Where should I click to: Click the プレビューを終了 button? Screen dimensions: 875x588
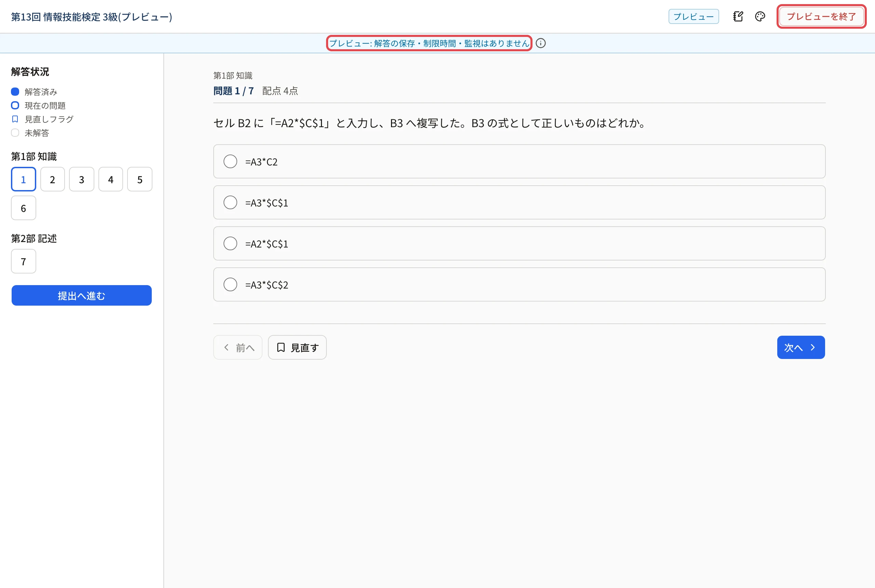point(821,16)
